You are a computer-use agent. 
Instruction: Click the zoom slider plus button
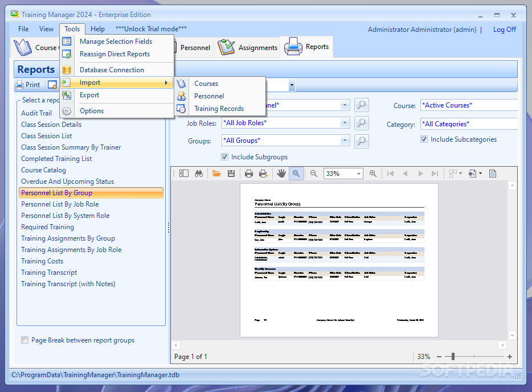click(510, 356)
